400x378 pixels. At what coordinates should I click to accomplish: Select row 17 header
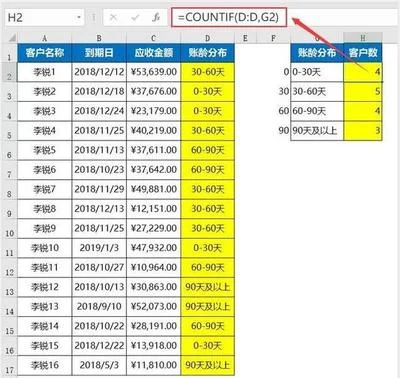coord(9,366)
